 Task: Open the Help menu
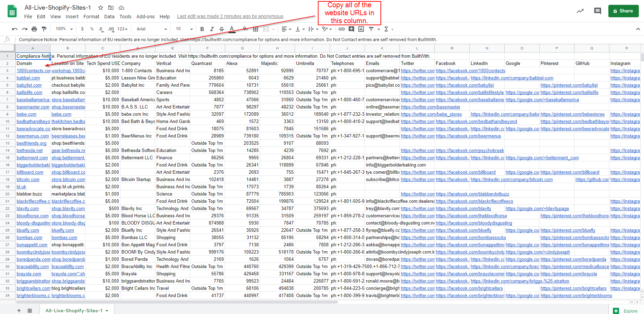[x=165, y=17]
